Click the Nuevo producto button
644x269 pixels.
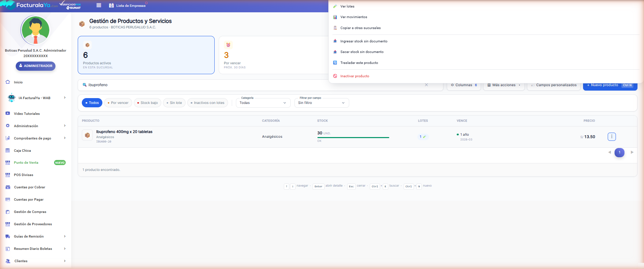click(x=610, y=85)
